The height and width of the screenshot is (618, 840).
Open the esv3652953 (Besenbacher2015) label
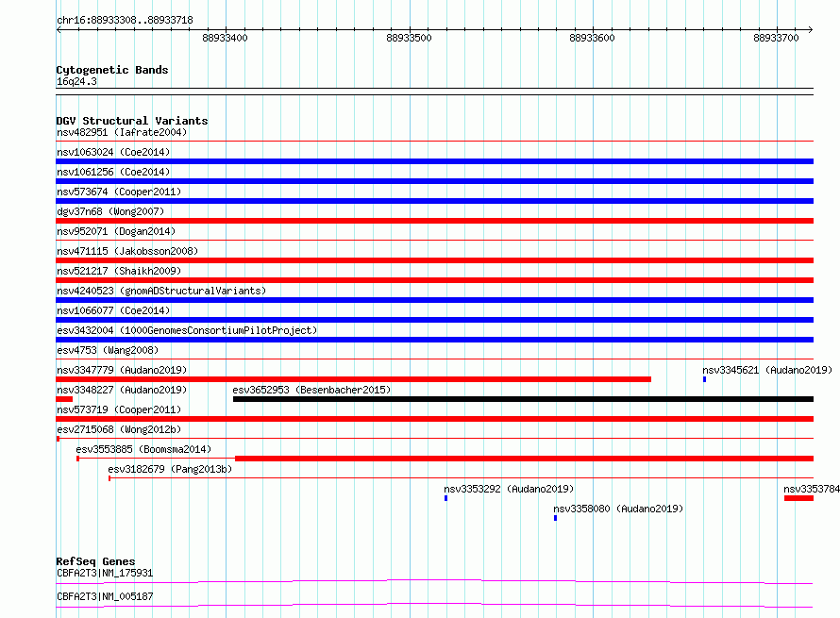[x=311, y=390]
